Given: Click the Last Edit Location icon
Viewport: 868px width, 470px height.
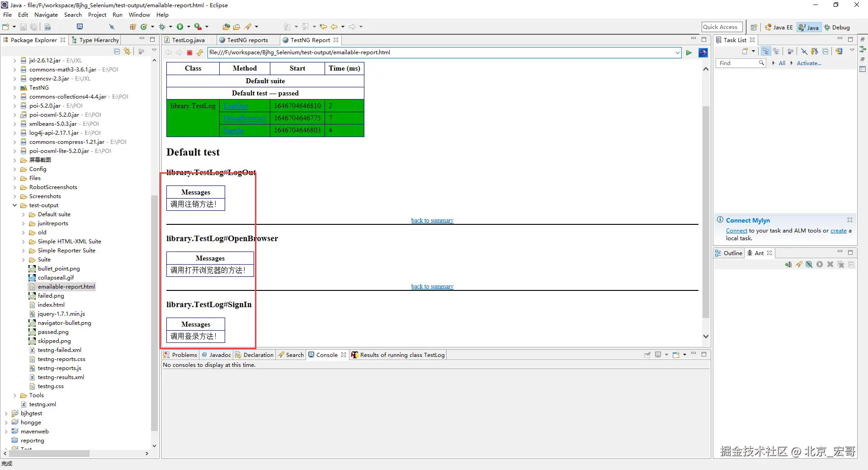Looking at the screenshot, I should pyautogui.click(x=323, y=27).
